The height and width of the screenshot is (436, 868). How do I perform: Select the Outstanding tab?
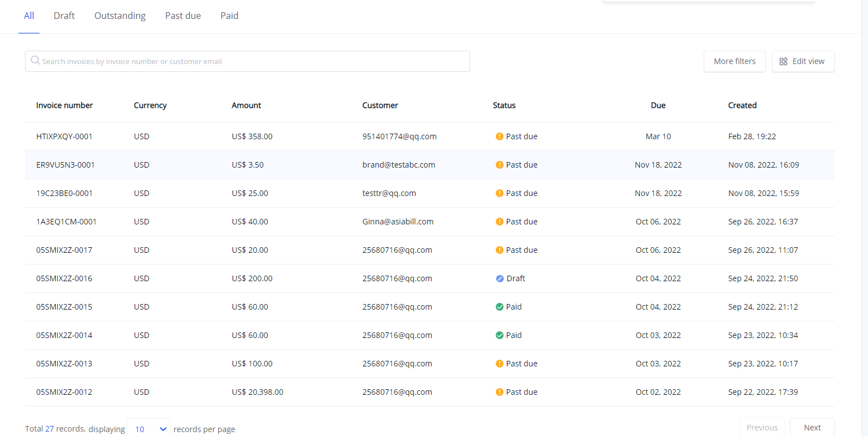120,16
